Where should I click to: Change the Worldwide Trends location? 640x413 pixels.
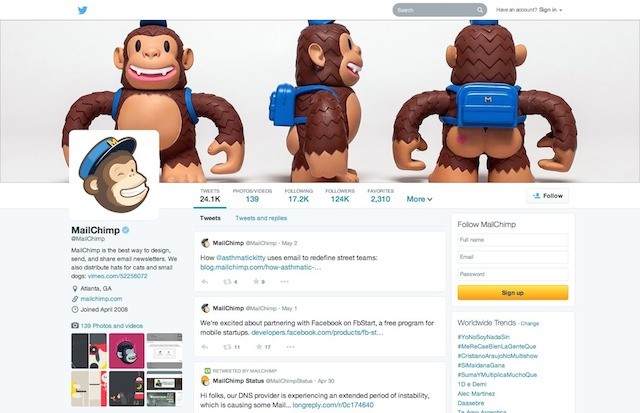click(530, 324)
